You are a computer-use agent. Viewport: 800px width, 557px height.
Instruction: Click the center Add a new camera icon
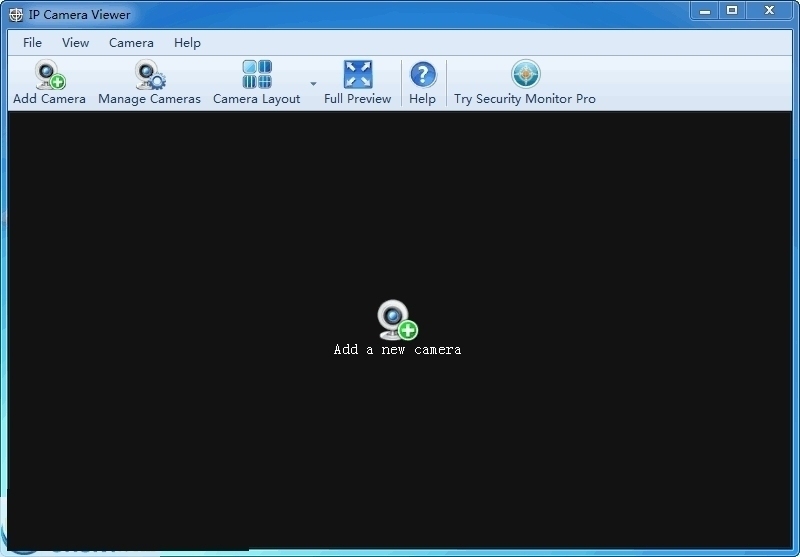coord(397,320)
